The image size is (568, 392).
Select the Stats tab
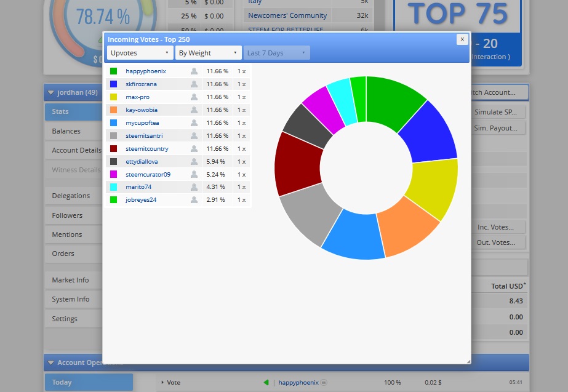(x=74, y=111)
